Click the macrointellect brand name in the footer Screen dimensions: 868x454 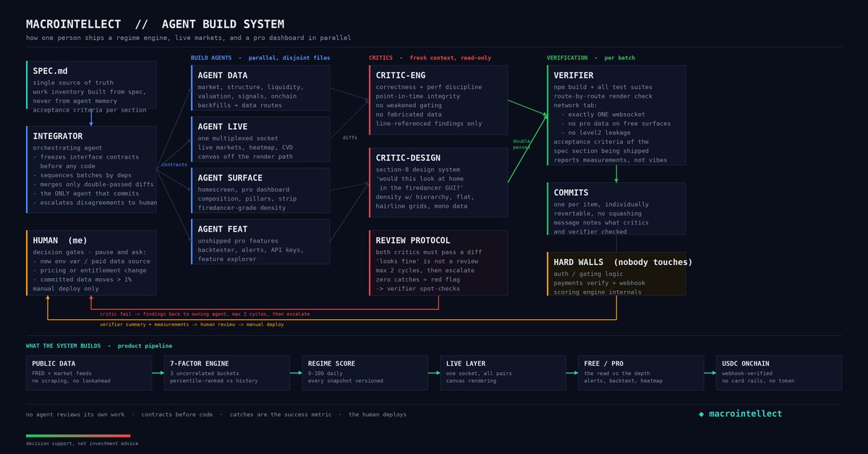pos(745,414)
